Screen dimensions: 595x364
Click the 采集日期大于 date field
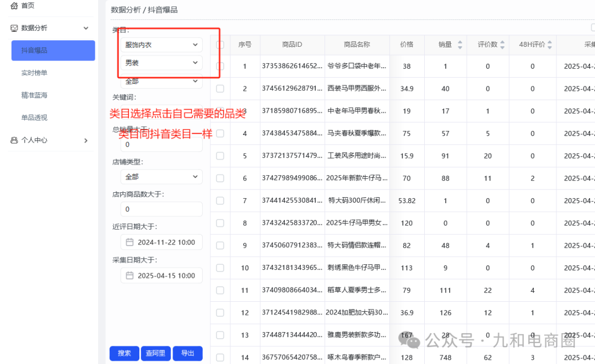pyautogui.click(x=161, y=275)
